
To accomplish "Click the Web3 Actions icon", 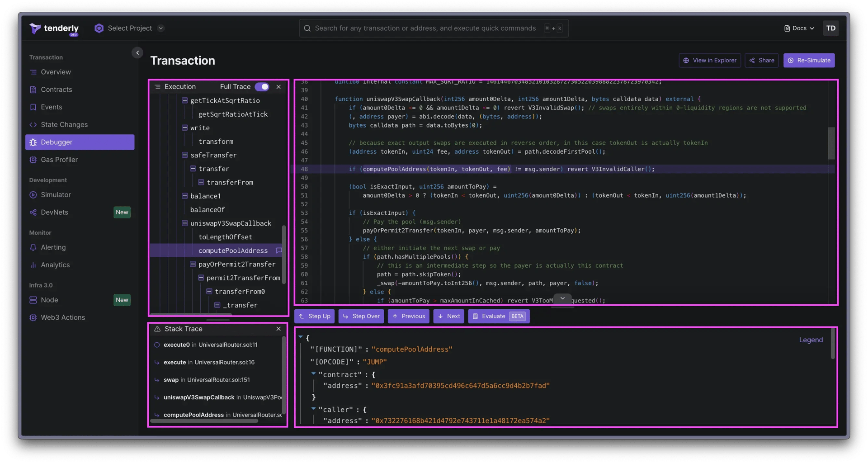I will 33,317.
